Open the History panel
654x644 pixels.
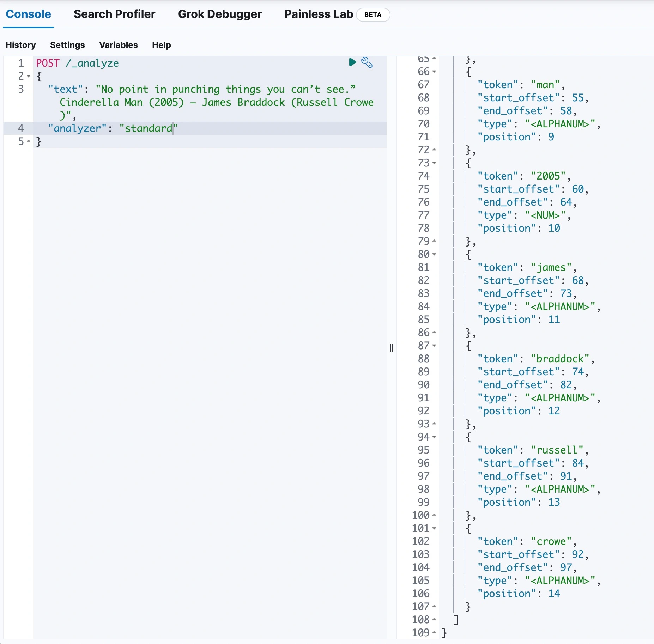20,45
